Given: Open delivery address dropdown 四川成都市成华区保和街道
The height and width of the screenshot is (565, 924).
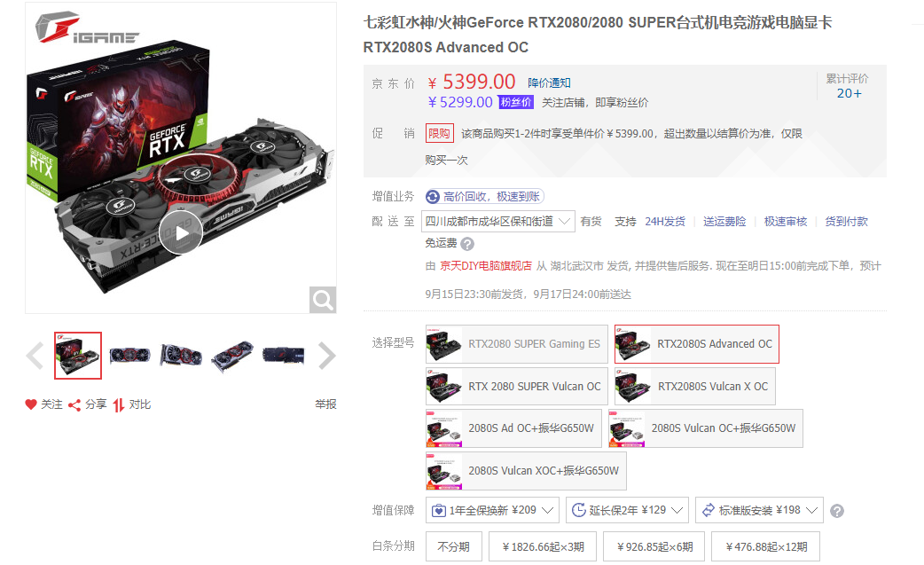Looking at the screenshot, I should pyautogui.click(x=498, y=222).
